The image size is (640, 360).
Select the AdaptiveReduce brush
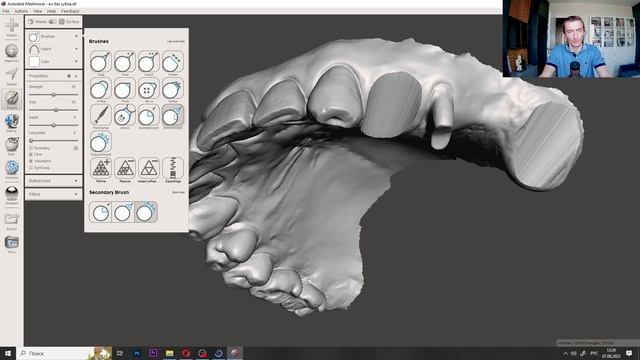coord(149,168)
